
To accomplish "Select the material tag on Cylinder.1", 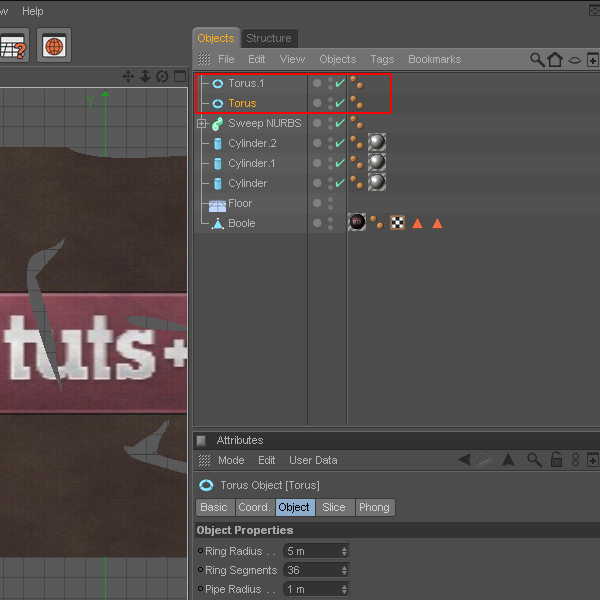I will pyautogui.click(x=377, y=162).
